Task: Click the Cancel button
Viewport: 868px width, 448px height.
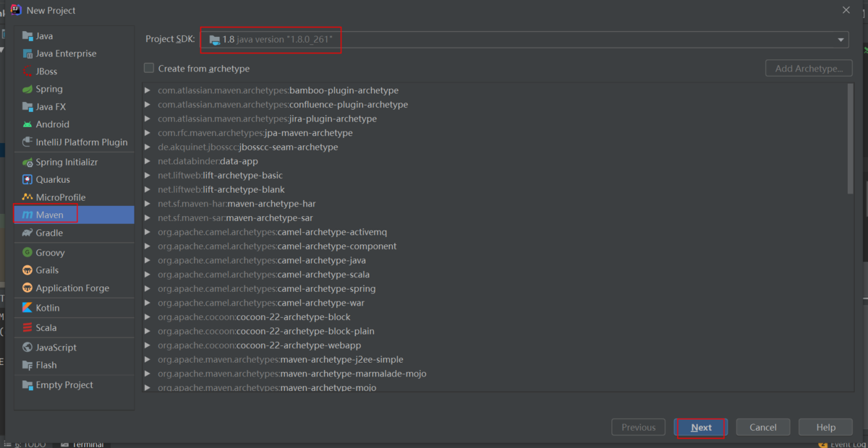Action: coord(763,427)
